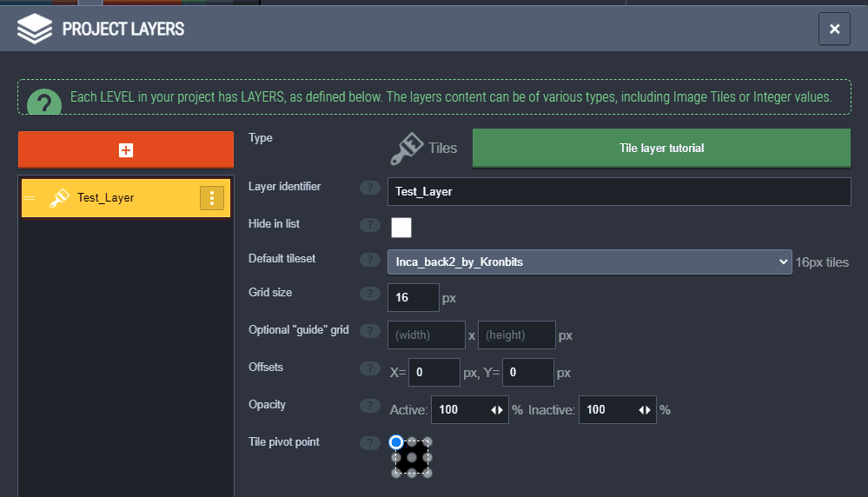Show help tooltip for Default tileset

point(370,259)
